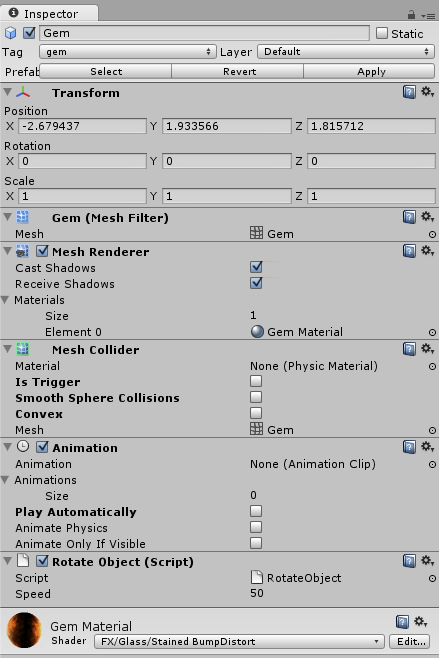Image resolution: width=439 pixels, height=658 pixels.
Task: Collapse the Mesh Collider component
Action: [7, 349]
